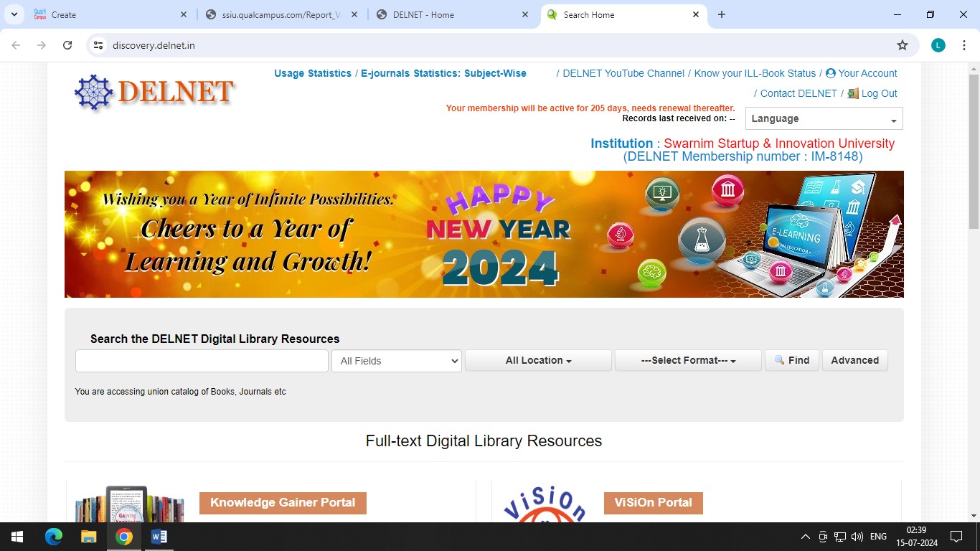This screenshot has width=980, height=551.
Task: Click membership renewal notice text
Action: click(590, 108)
